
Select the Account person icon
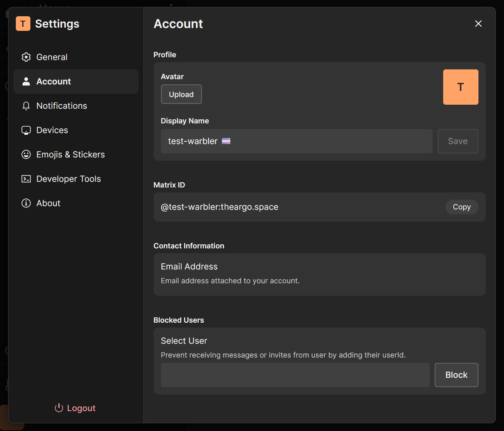(26, 81)
